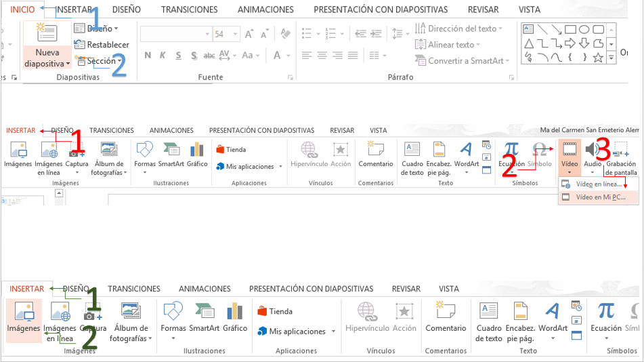The width and height of the screenshot is (644, 362).
Task: Open the Nueva diapositiva dropdown arrow
Action: (68, 64)
